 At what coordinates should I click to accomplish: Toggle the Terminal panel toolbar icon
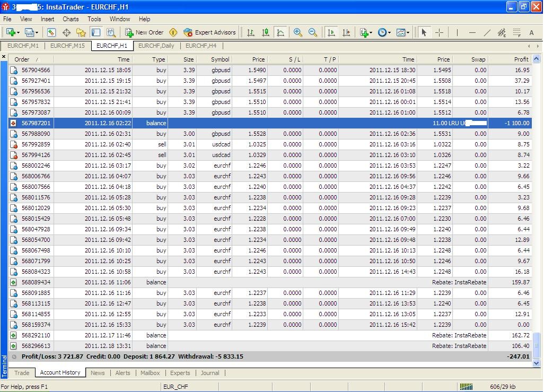click(96, 32)
